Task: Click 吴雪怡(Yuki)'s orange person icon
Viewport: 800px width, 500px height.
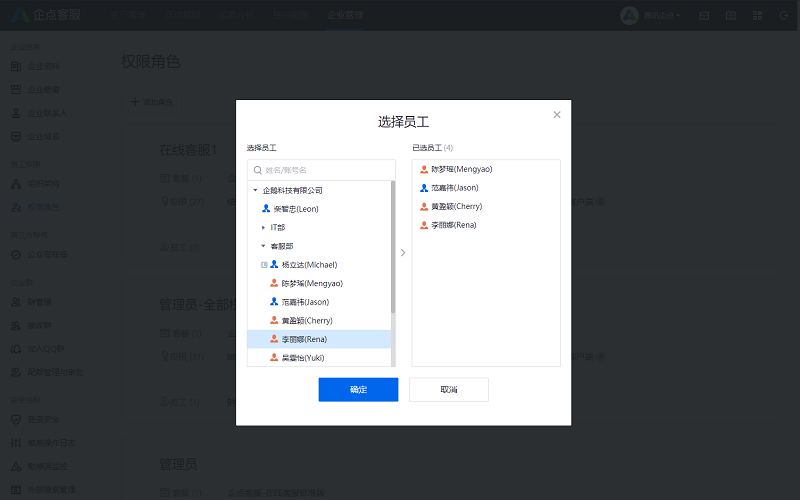Action: [274, 358]
